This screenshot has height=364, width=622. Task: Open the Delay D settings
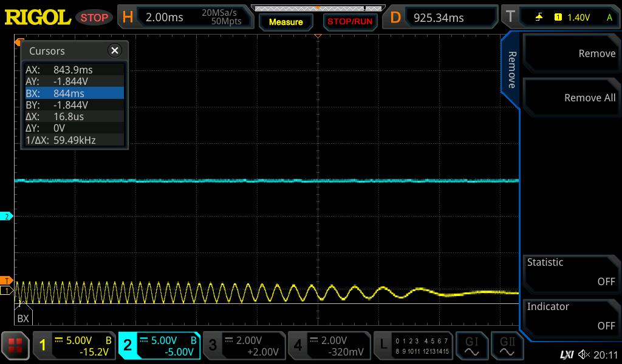tap(395, 18)
